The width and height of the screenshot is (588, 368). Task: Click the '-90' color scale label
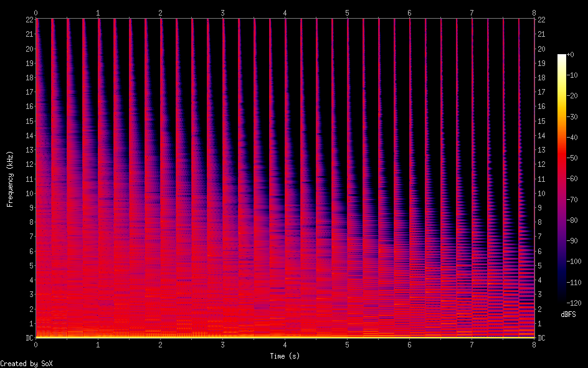coord(572,241)
